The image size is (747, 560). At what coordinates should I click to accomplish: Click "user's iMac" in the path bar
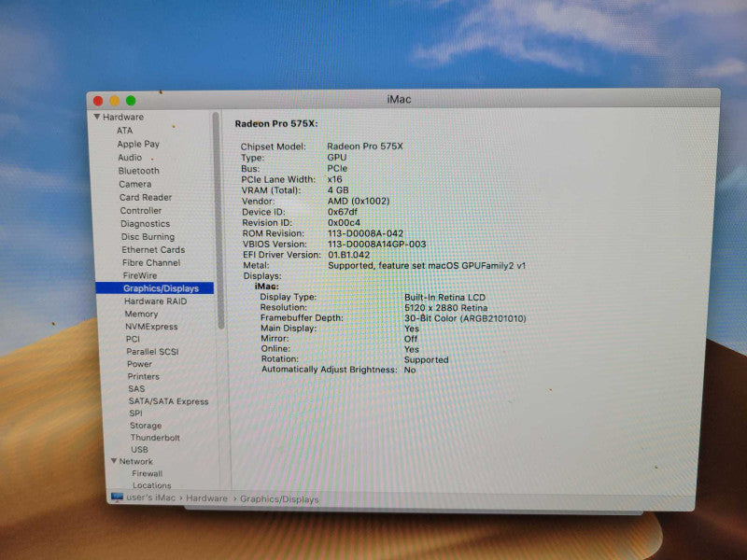(x=150, y=497)
